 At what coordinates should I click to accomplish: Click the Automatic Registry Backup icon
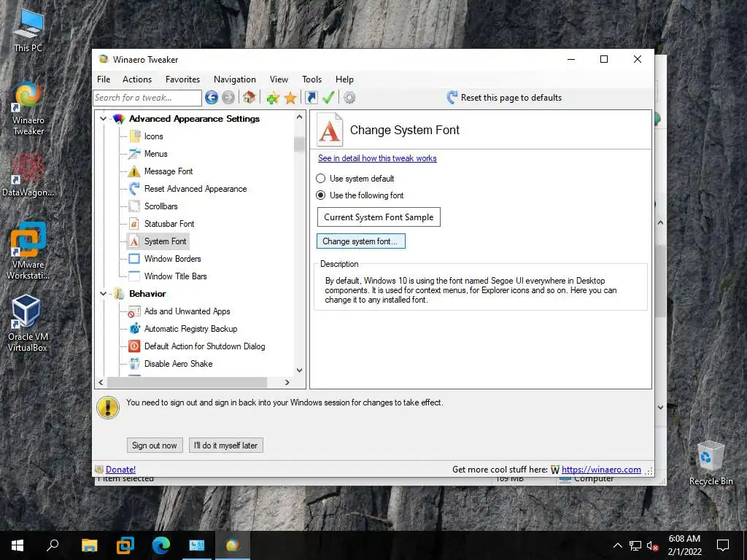(134, 329)
